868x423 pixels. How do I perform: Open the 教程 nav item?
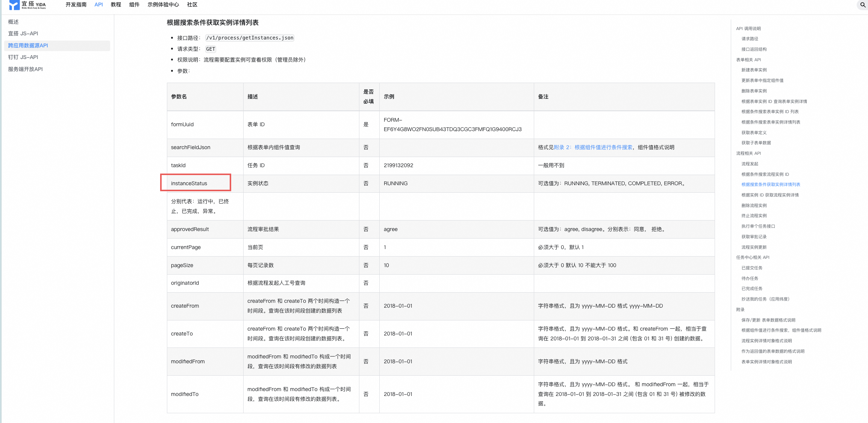coord(116,5)
